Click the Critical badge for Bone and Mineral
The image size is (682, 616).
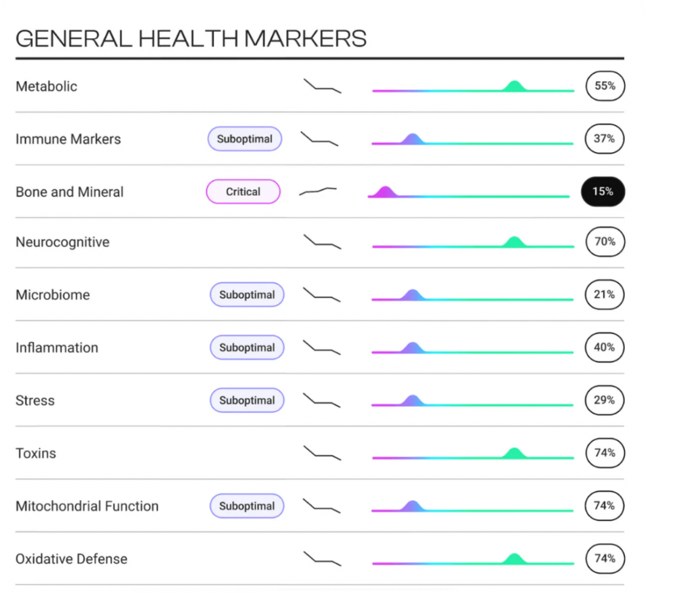pyautogui.click(x=243, y=192)
